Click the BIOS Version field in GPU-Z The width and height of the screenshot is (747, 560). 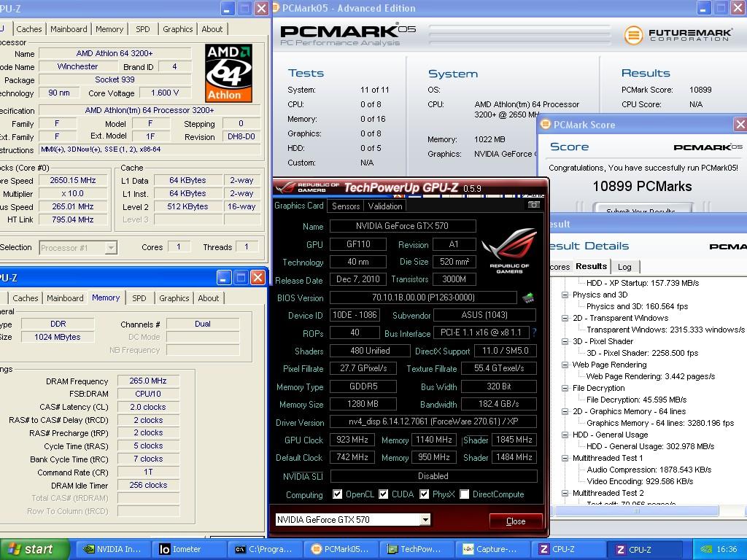423,297
